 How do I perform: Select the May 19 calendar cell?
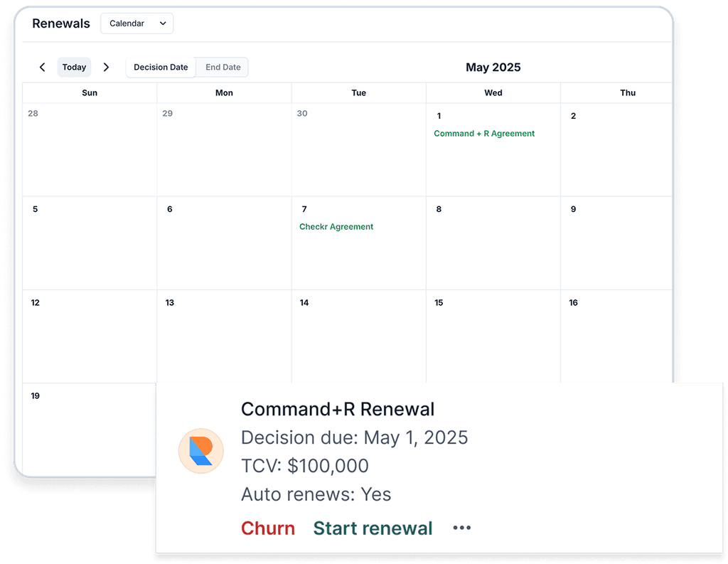tap(89, 430)
